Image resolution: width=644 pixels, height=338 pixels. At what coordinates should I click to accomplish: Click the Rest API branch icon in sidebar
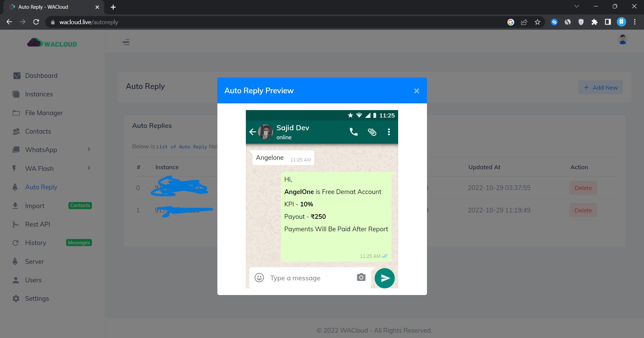[x=15, y=224]
